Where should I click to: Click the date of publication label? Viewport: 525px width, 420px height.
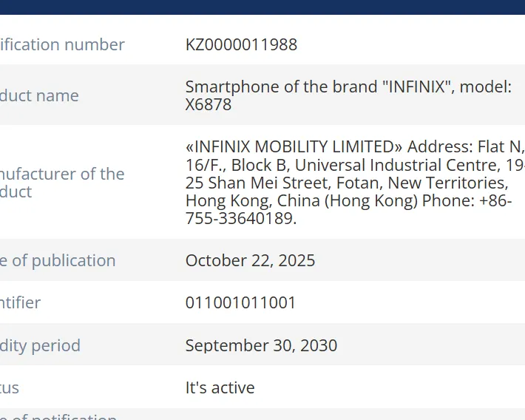[x=58, y=260]
